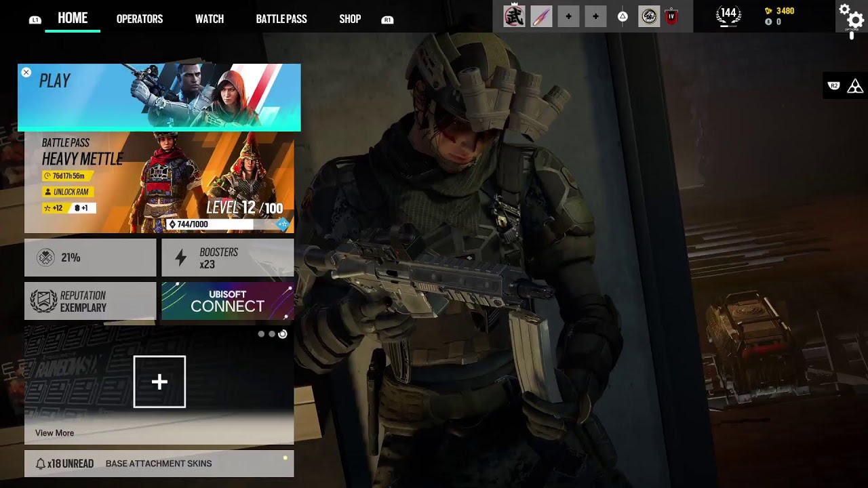Select the pink comet squad member slot
Image resolution: width=868 pixels, height=488 pixels.
pyautogui.click(x=541, y=16)
